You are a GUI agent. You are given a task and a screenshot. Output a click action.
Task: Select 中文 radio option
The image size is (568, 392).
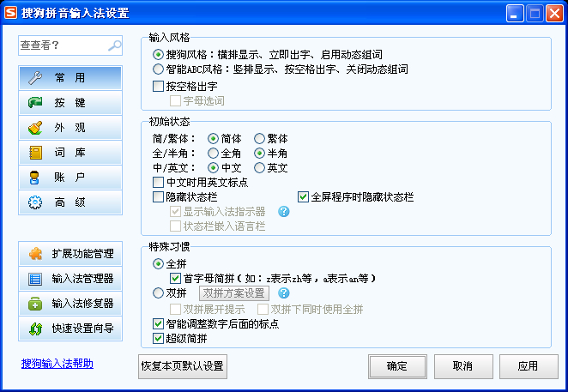pos(213,168)
